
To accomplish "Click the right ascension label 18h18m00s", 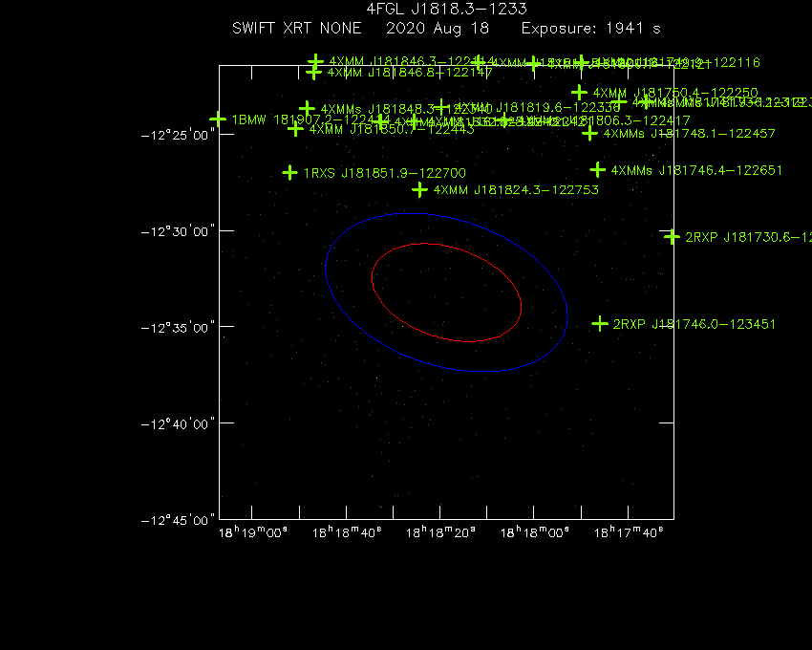I will coord(534,532).
